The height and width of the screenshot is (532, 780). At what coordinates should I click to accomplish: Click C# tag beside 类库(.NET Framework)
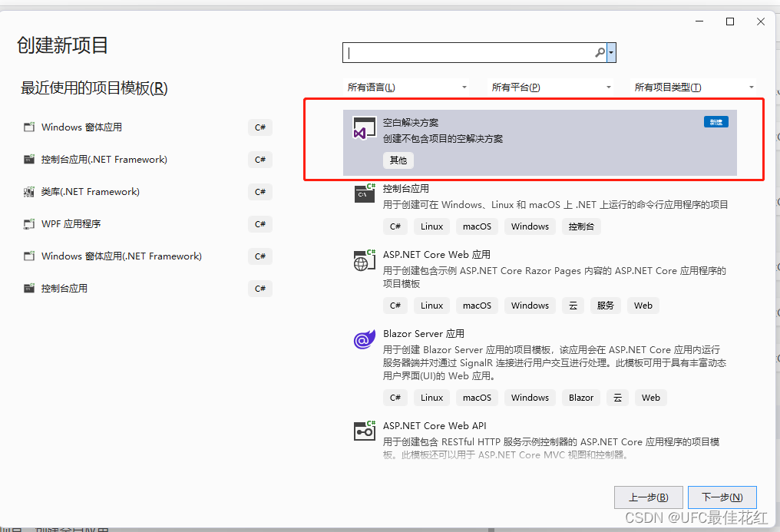click(x=260, y=192)
